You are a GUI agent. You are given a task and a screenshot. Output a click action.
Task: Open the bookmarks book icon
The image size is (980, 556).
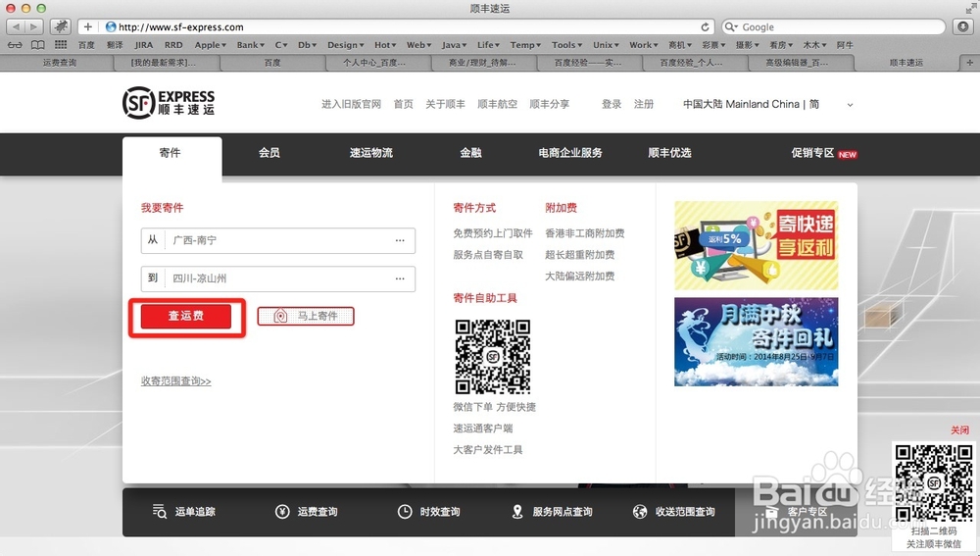tap(38, 45)
